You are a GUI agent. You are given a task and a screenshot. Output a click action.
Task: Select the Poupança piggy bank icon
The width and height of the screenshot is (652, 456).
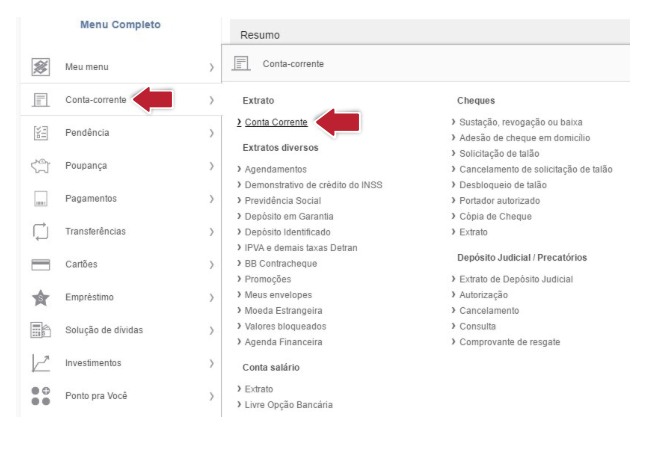41,165
